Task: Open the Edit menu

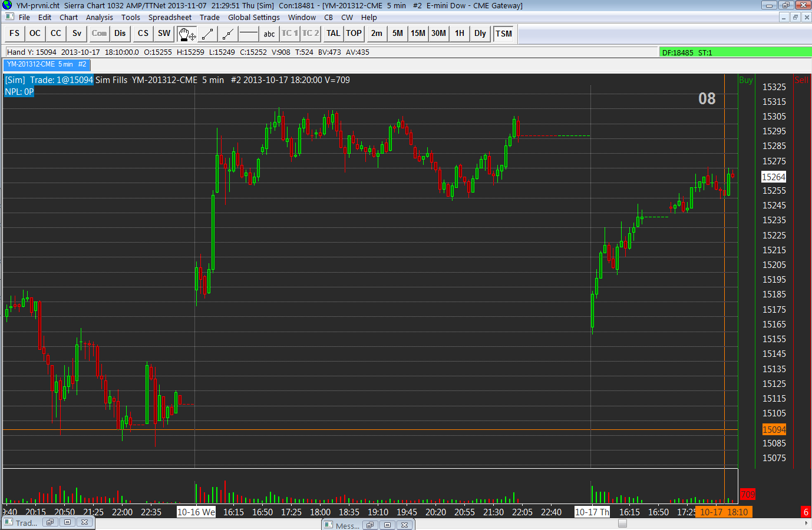Action: (x=45, y=17)
